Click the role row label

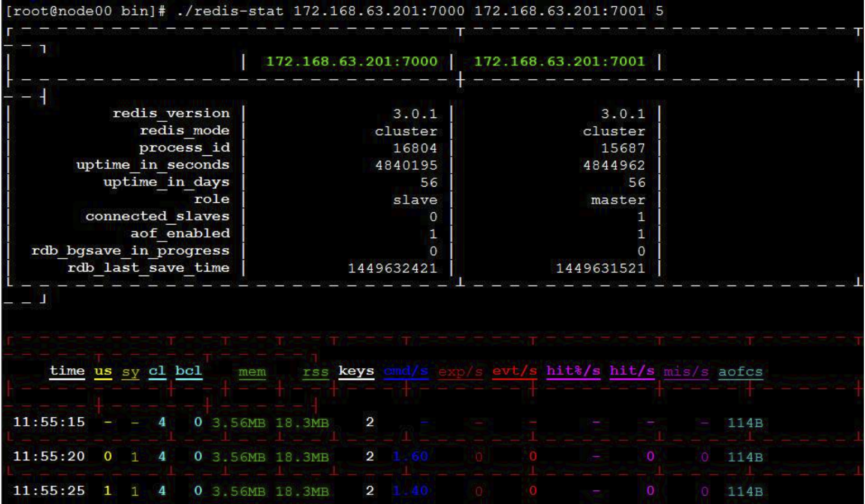point(212,199)
